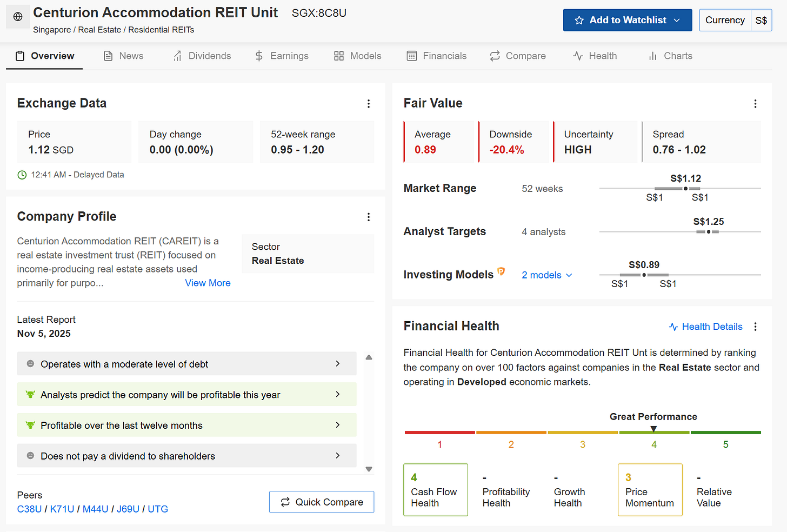Click the Earnings dollar icon
787x532 pixels.
(259, 56)
